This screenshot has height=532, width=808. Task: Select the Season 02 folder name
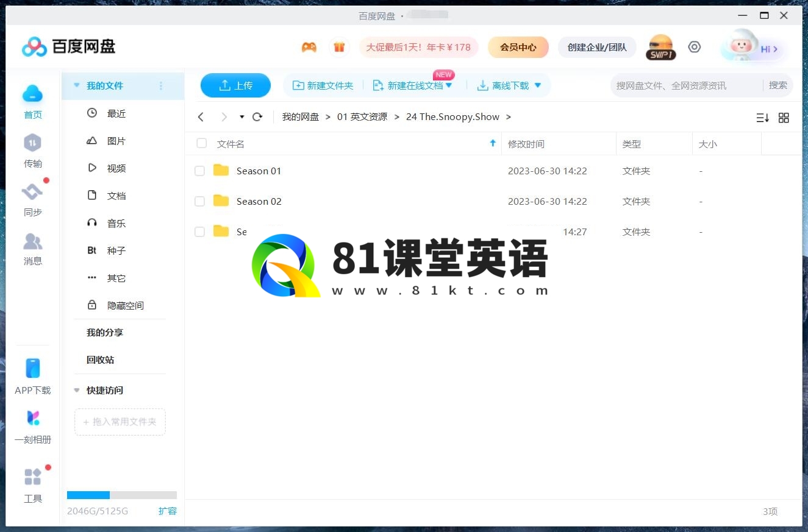259,201
